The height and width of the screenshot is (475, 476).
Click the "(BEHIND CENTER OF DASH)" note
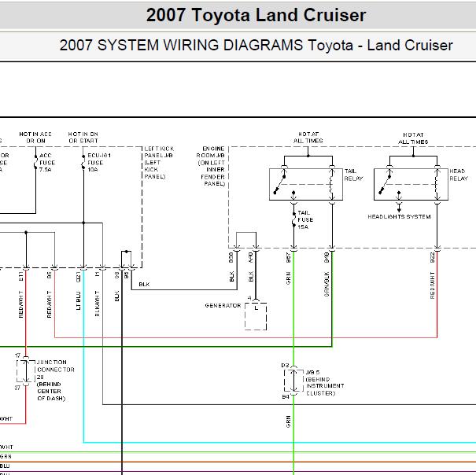51,391
